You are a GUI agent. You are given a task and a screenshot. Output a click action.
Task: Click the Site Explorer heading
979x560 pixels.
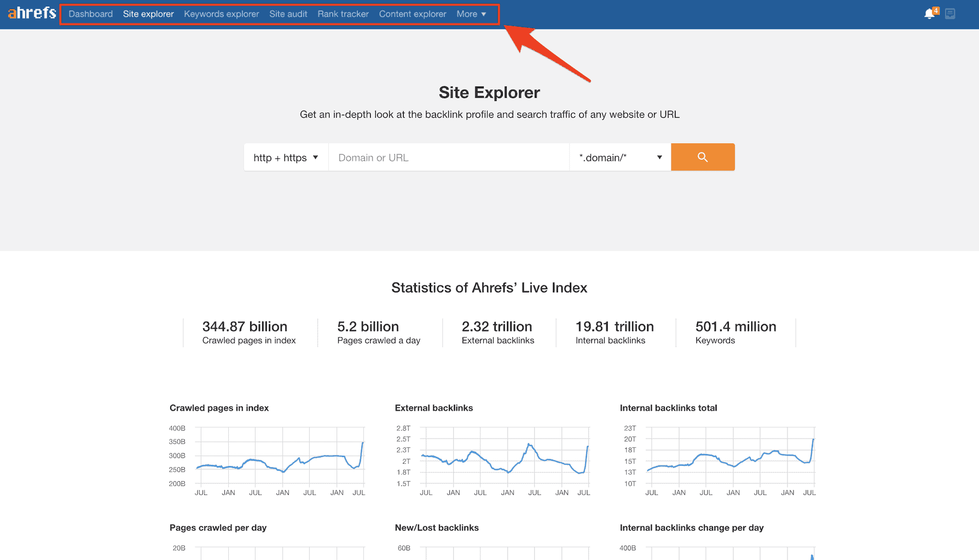pos(489,92)
